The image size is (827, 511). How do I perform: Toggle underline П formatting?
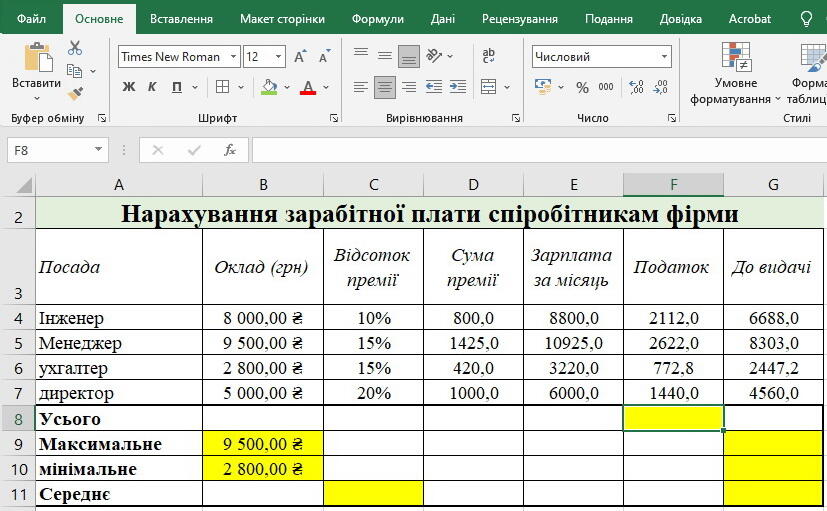click(177, 87)
